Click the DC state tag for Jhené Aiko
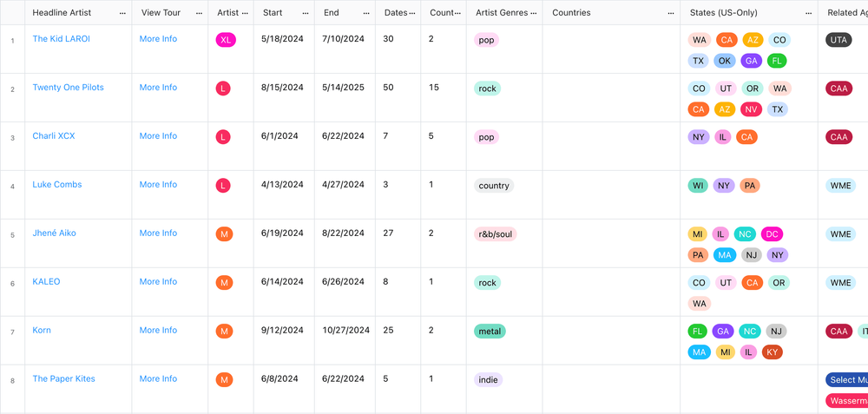This screenshot has height=414, width=868. (x=773, y=234)
